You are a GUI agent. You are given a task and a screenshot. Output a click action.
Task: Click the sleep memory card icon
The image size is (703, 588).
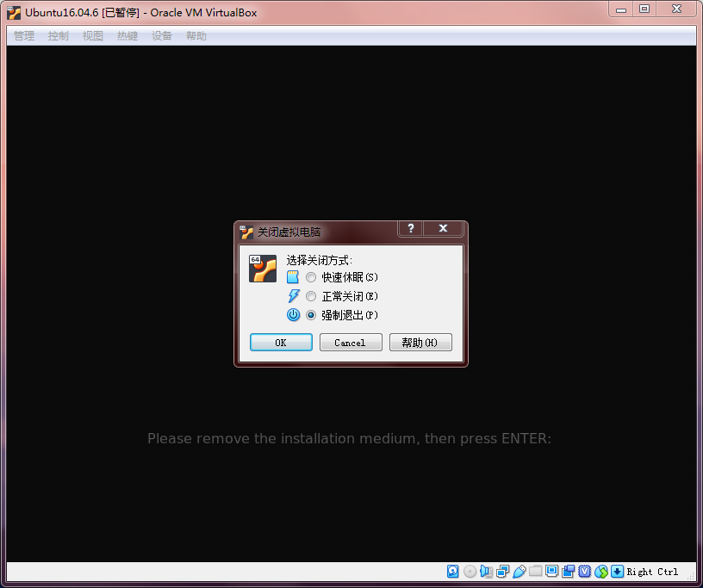pyautogui.click(x=293, y=277)
